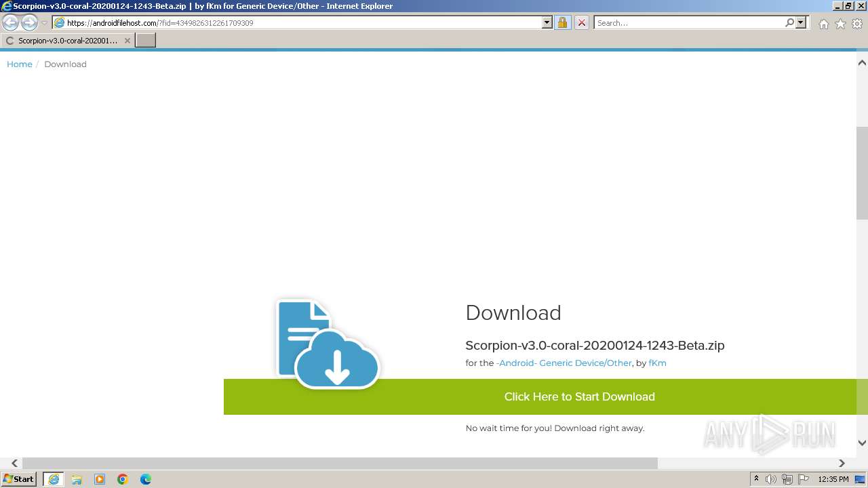Screen dimensions: 868x488
Task: Launch Google Chrome from taskbar
Action: 123,479
